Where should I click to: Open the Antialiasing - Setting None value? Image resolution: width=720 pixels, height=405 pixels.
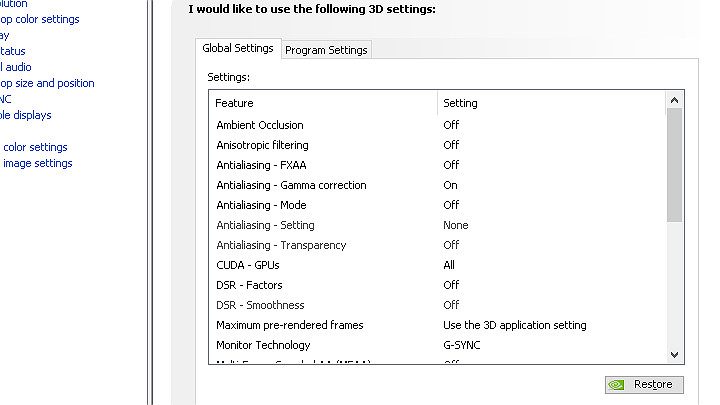[456, 225]
